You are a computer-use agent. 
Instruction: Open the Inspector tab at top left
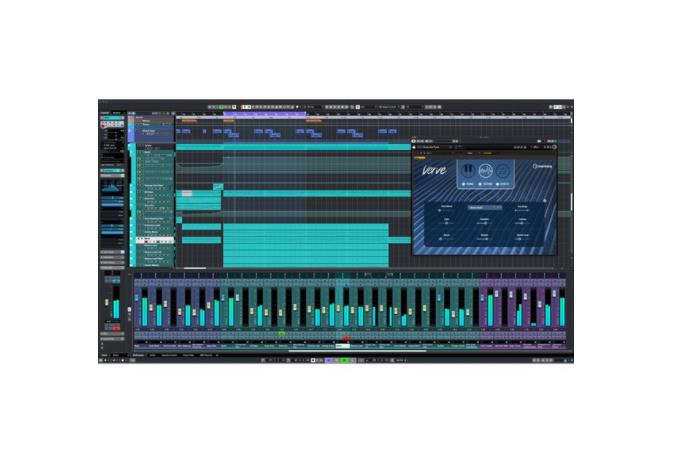click(106, 111)
